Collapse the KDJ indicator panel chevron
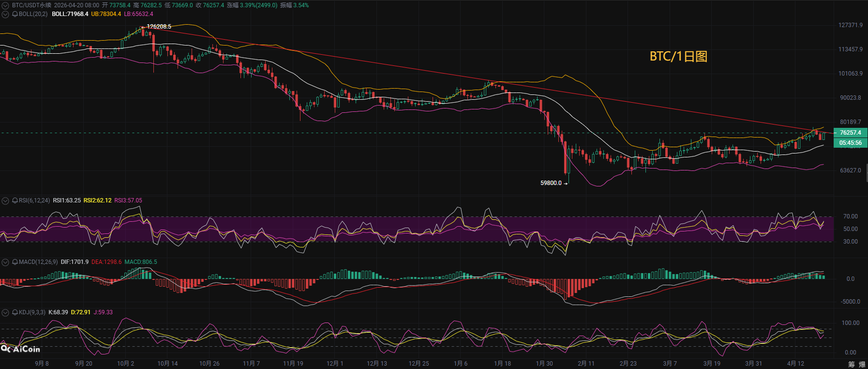The height and width of the screenshot is (369, 868). coord(5,312)
